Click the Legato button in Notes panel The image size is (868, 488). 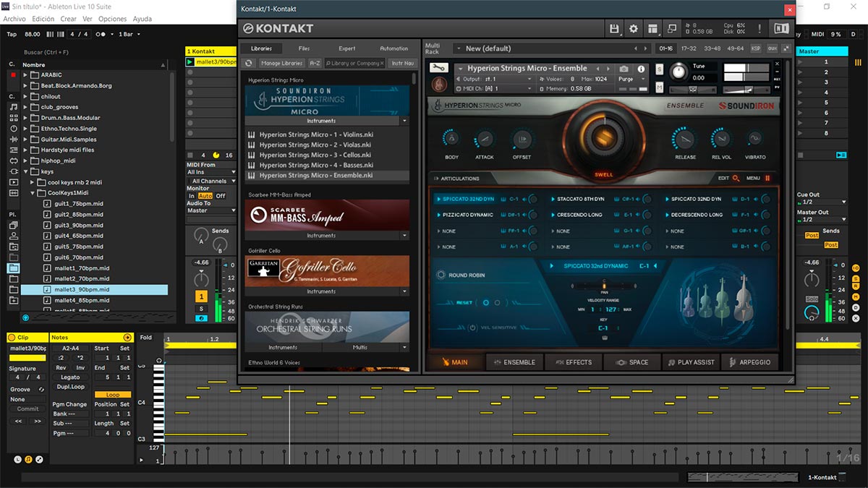point(70,377)
